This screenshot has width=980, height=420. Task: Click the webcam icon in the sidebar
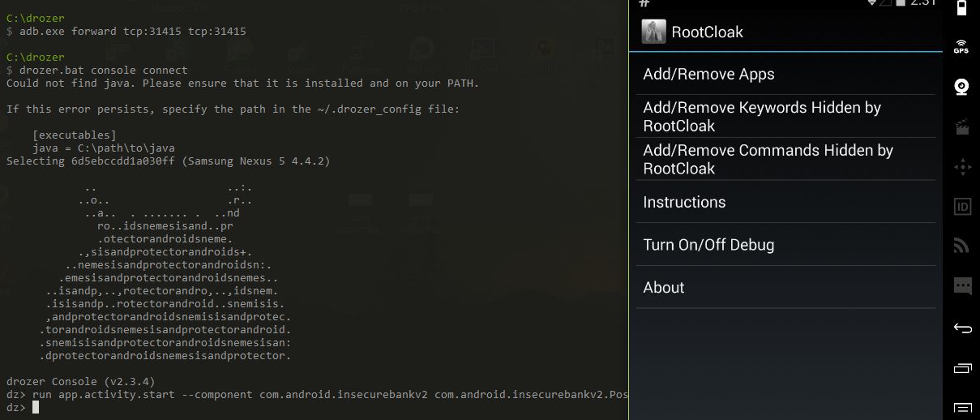pyautogui.click(x=962, y=87)
